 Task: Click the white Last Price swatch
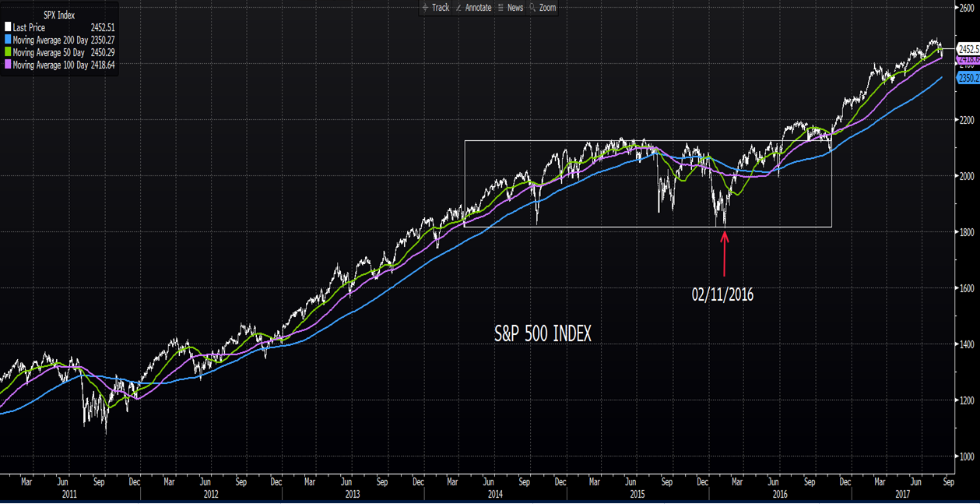[x=8, y=27]
